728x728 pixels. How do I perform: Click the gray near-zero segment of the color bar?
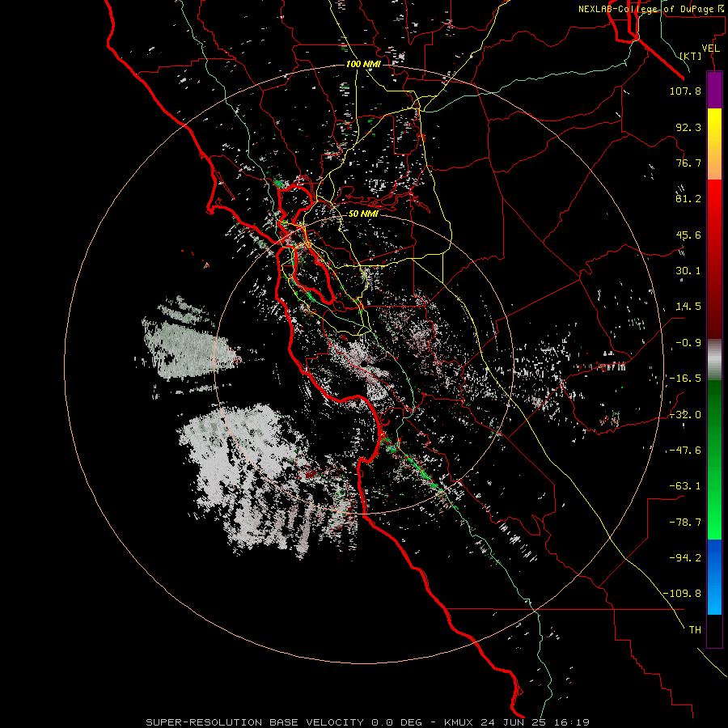tap(714, 360)
